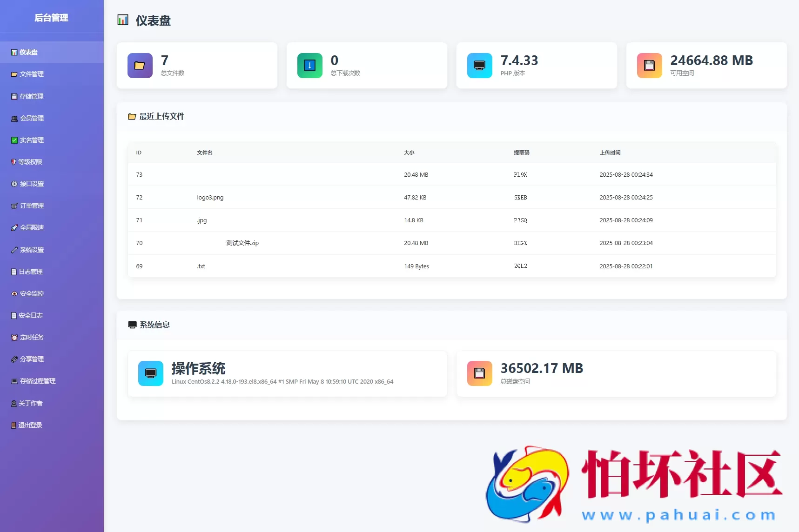The height and width of the screenshot is (532, 799).
Task: Switch to 存储管理 in the sidebar
Action: click(32, 96)
